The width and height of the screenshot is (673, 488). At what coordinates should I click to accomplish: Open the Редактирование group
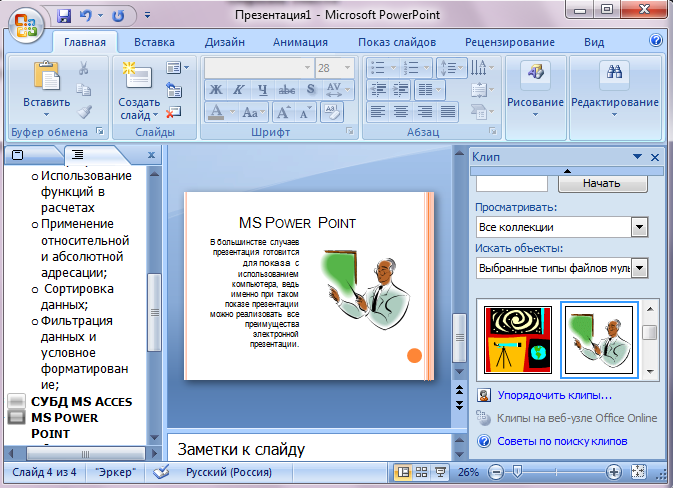615,97
